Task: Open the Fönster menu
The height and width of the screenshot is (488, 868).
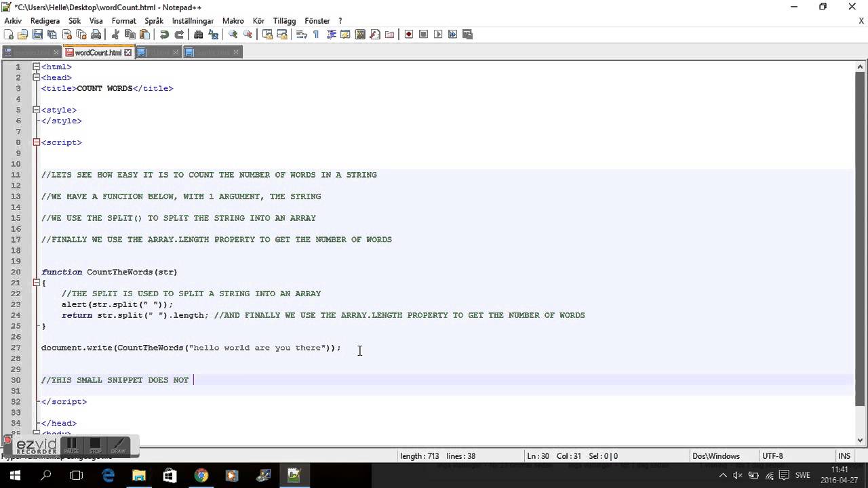Action: pos(317,21)
